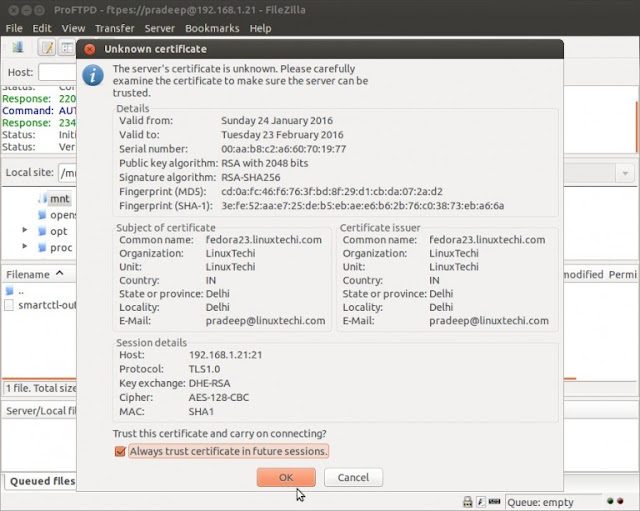The height and width of the screenshot is (511, 640).
Task: Select the opt folder icon in local tree
Action: coord(42,231)
